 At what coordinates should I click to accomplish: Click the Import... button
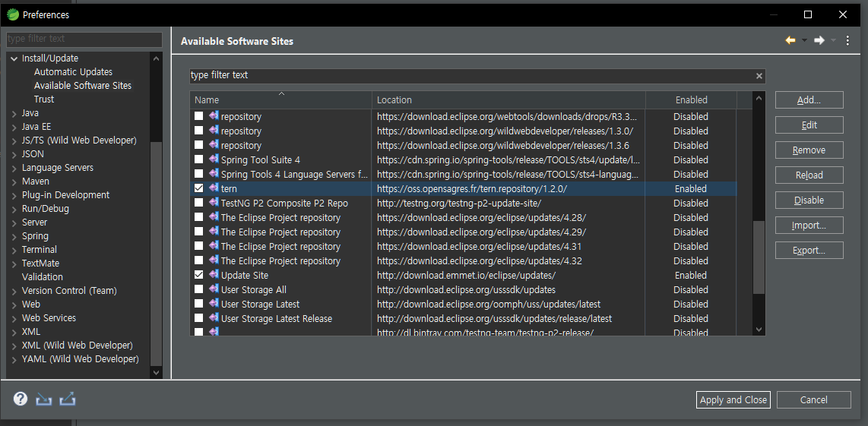click(809, 226)
